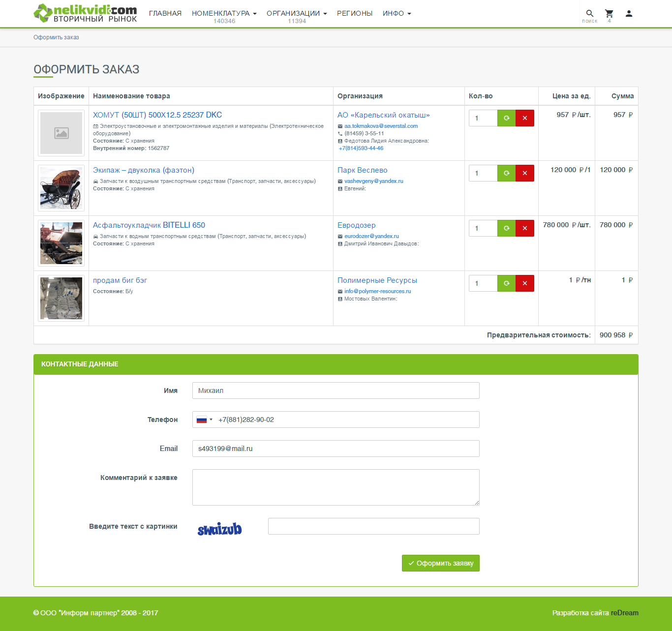The width and height of the screenshot is (672, 631).
Task: Click the unit price 957 ₽/шт.
Action: click(574, 115)
